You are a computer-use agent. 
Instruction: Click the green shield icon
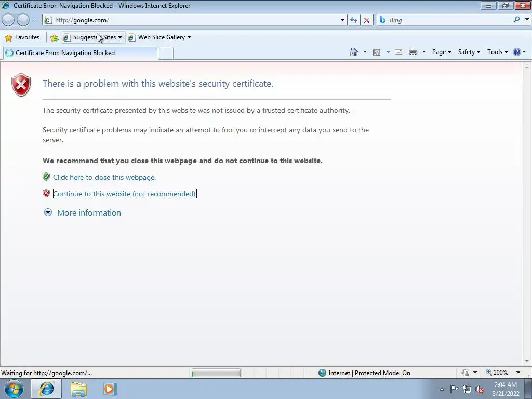click(46, 177)
